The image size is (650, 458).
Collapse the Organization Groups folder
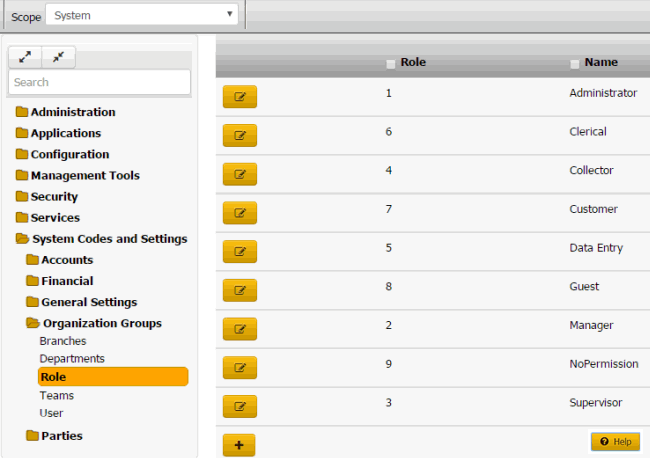tap(101, 323)
